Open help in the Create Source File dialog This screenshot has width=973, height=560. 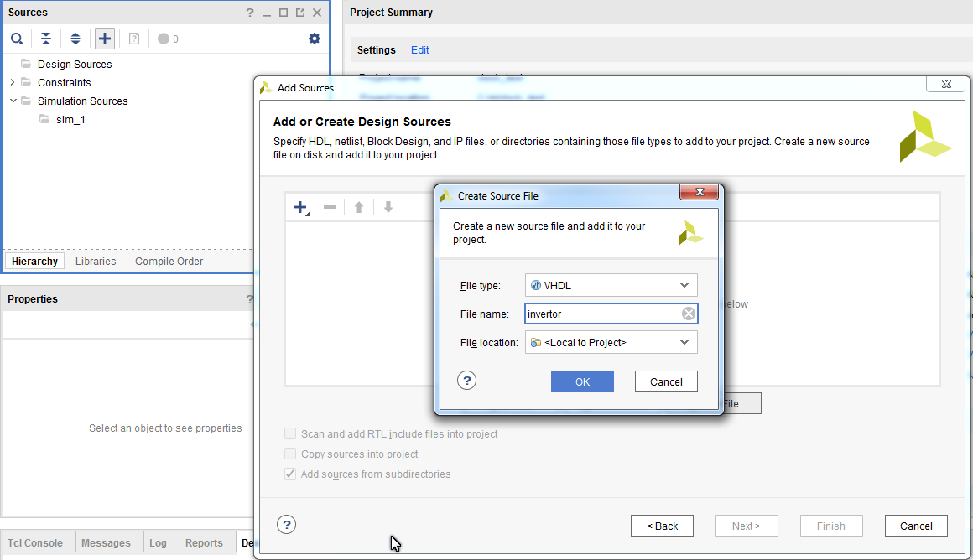coord(466,380)
